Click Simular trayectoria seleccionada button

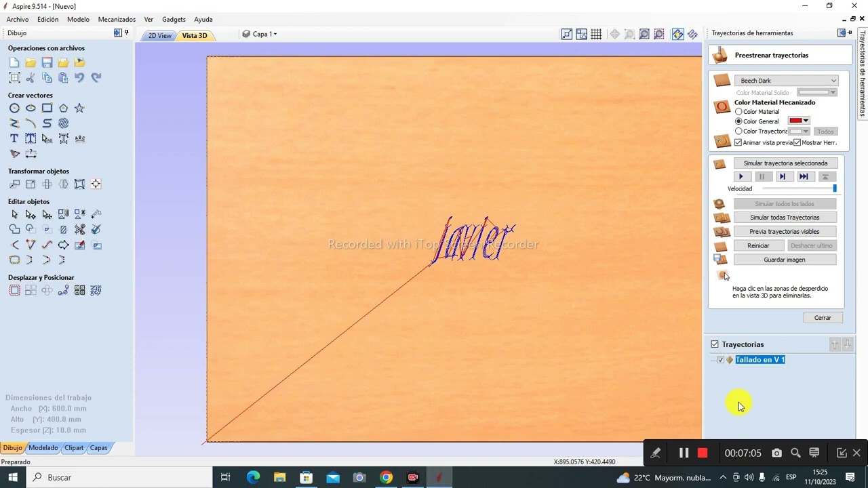(x=785, y=163)
